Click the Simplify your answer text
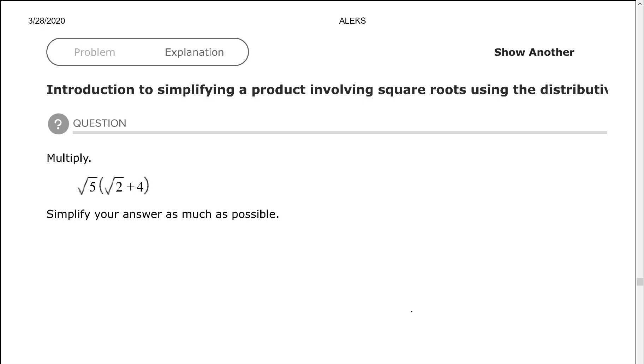The height and width of the screenshot is (364, 644). 162,214
